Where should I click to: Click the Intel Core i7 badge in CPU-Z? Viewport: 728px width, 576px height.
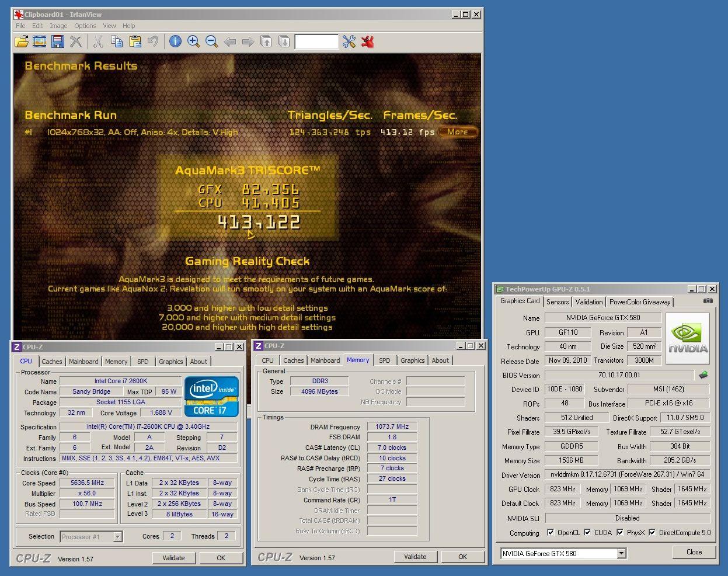click(x=212, y=397)
